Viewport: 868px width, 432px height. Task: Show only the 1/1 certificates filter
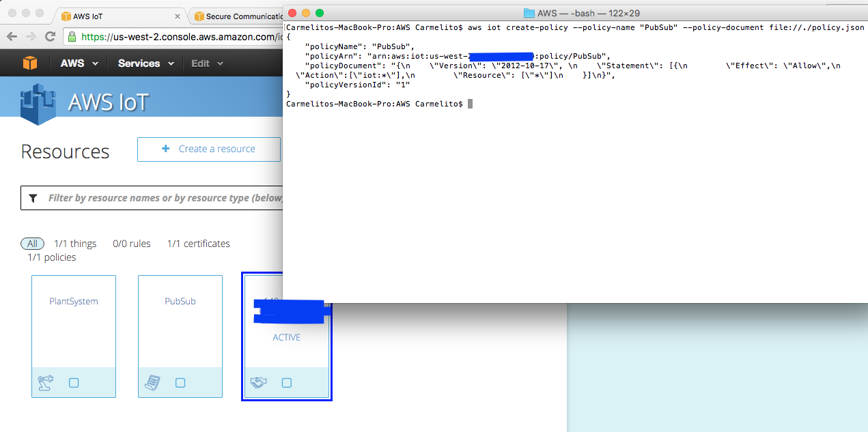click(x=199, y=244)
